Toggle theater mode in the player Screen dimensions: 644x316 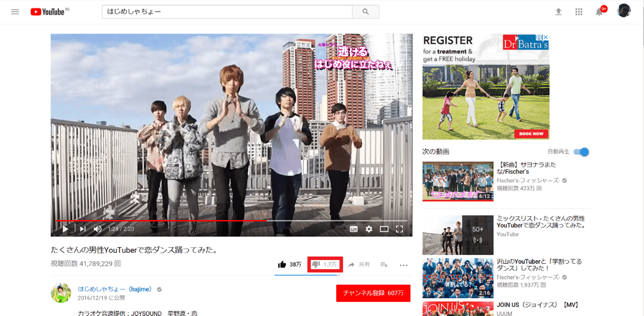tap(384, 228)
